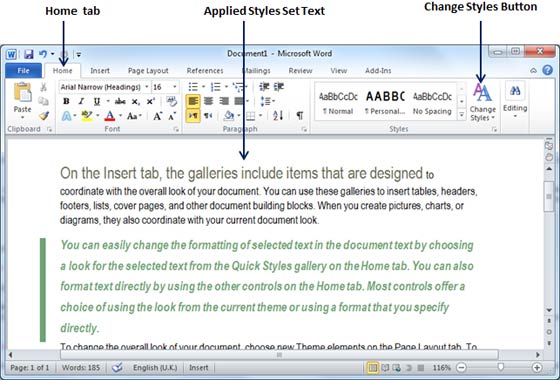Apply the yellow text highlight color

pyautogui.click(x=86, y=116)
